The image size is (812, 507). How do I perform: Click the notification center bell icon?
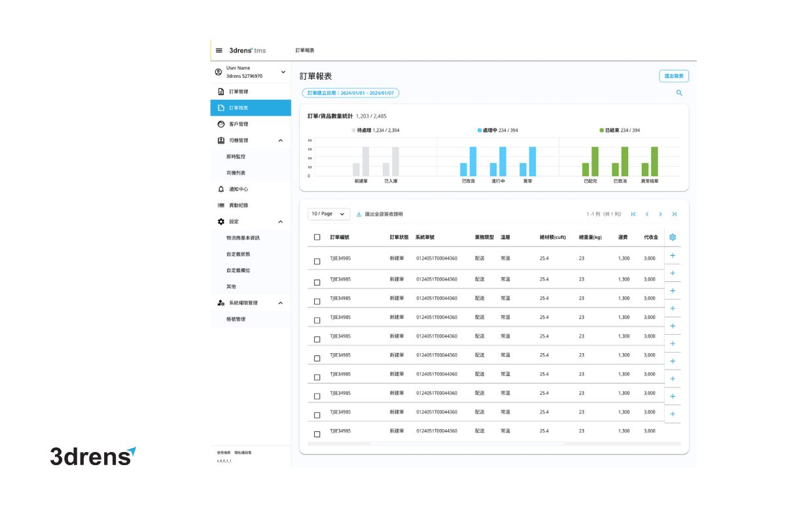(221, 189)
